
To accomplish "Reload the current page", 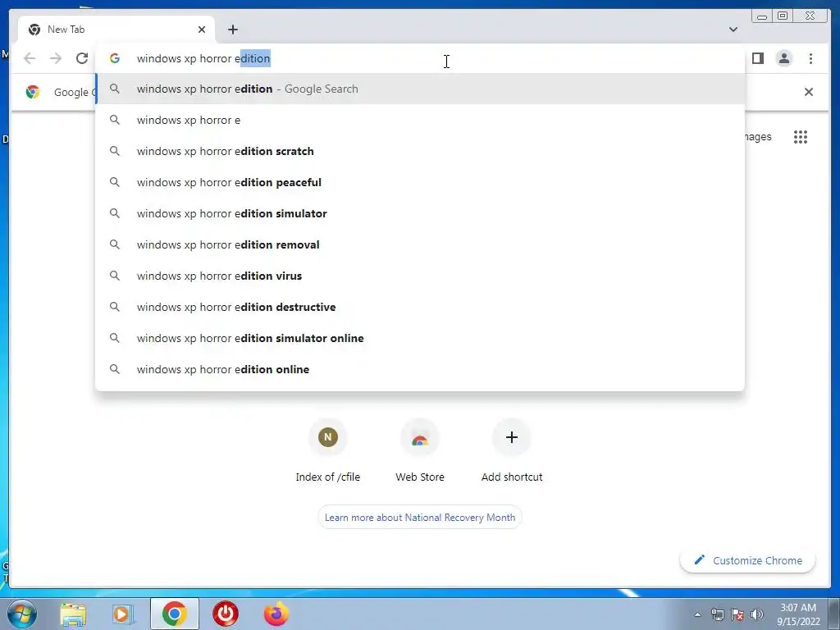I will (x=82, y=58).
